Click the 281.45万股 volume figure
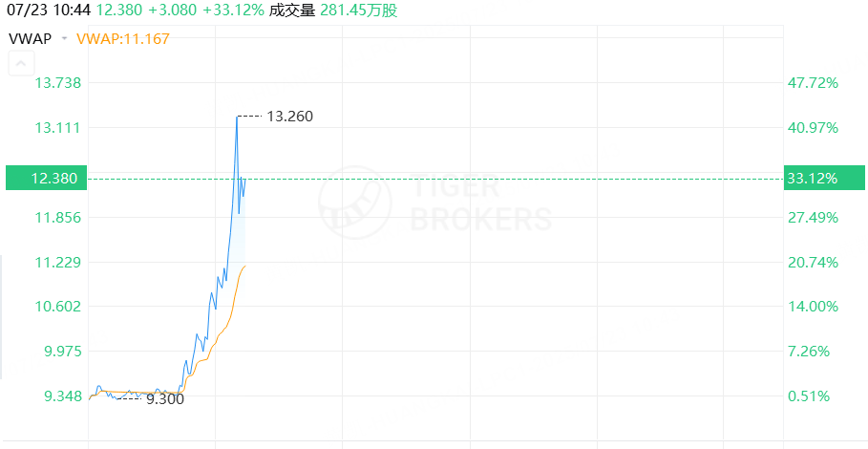 coord(359,10)
